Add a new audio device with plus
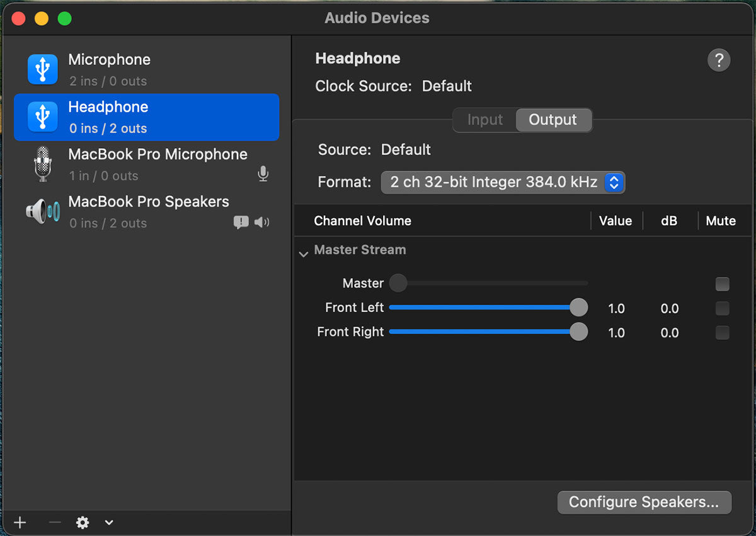756x536 pixels. pos(20,522)
